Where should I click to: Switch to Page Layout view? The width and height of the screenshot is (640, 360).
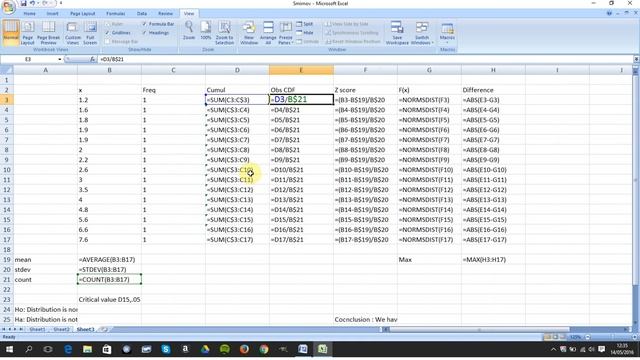coord(27,33)
